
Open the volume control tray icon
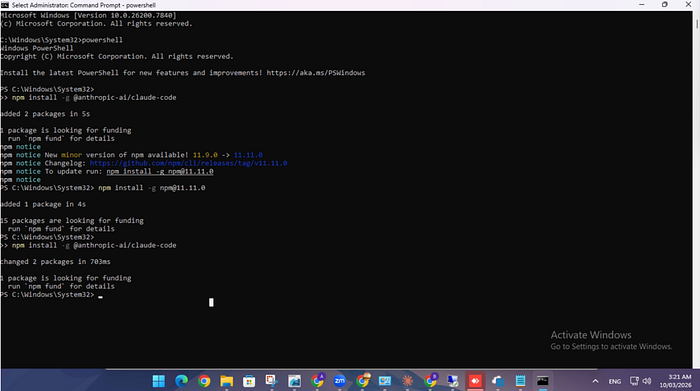point(647,381)
